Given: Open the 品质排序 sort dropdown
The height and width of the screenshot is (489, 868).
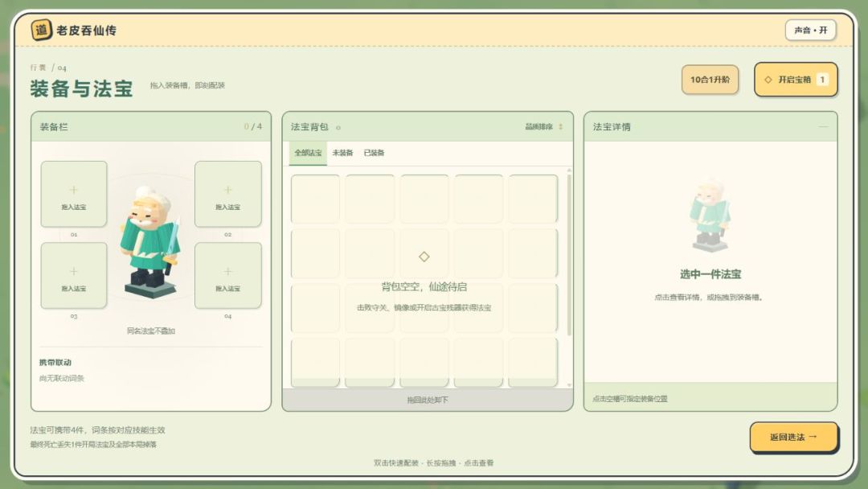Looking at the screenshot, I should coord(543,127).
